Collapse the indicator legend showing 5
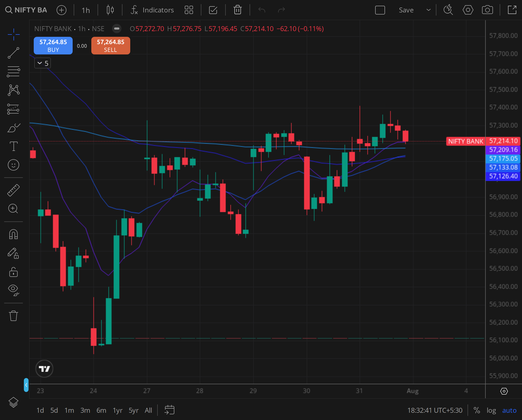Viewport: 522px width, 420px height. pos(43,63)
